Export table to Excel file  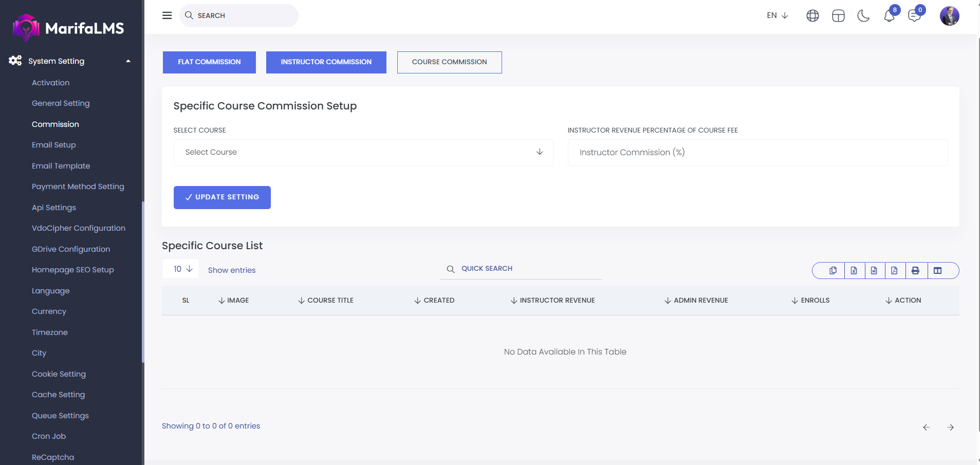854,270
